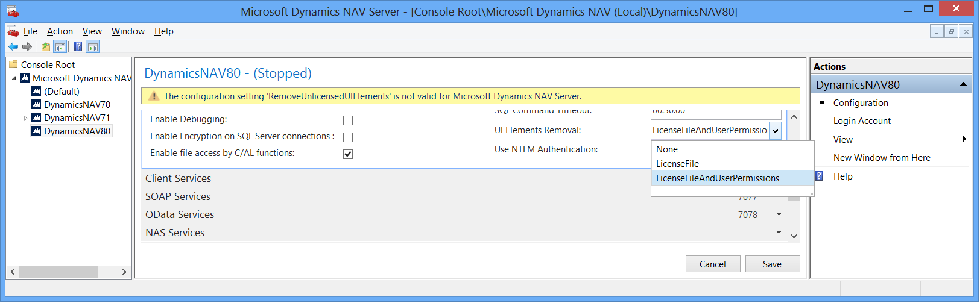
Task: Click the Back arrow toolbar icon
Action: click(x=13, y=46)
